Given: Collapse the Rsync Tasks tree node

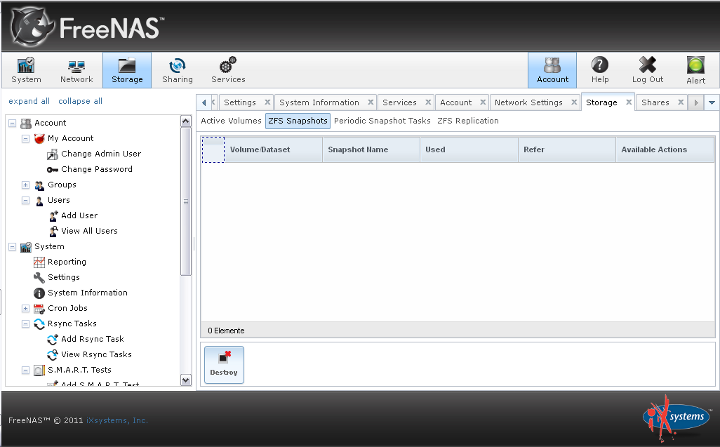Looking at the screenshot, I should tap(26, 324).
